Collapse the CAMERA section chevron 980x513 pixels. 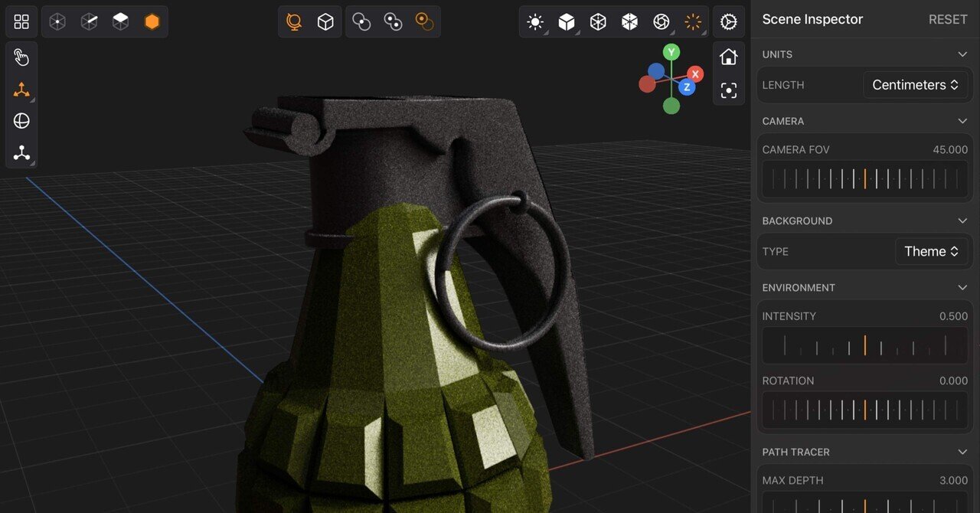[x=962, y=121]
